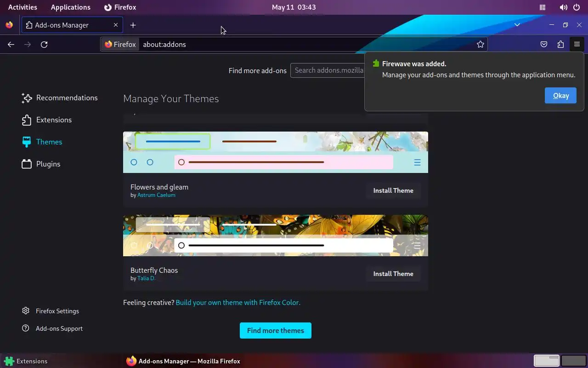Click the Firefox View pinned icon
This screenshot has height=368, width=588.
[x=9, y=25]
